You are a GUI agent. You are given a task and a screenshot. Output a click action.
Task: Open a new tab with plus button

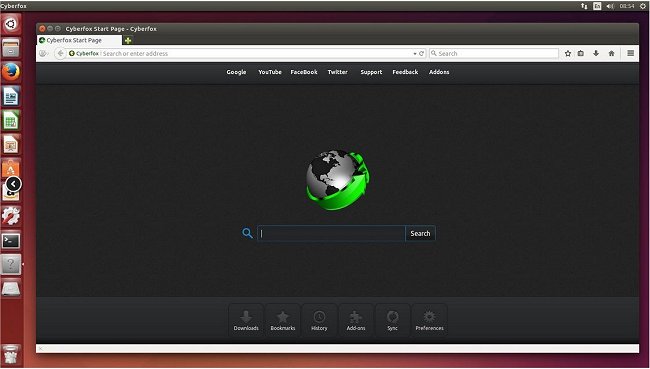tap(128, 40)
